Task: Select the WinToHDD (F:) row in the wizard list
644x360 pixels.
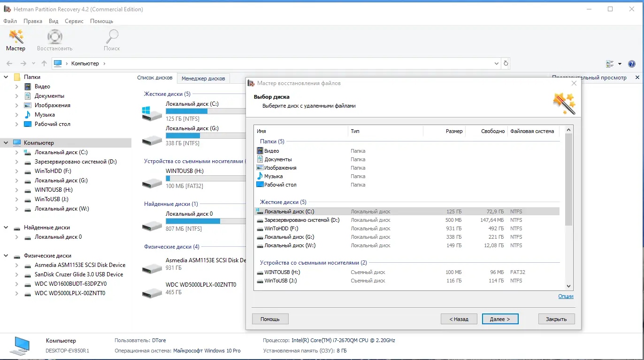Action: point(407,228)
